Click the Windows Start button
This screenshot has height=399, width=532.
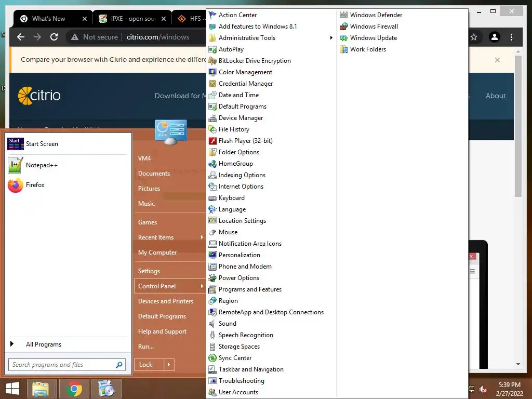[12, 389]
